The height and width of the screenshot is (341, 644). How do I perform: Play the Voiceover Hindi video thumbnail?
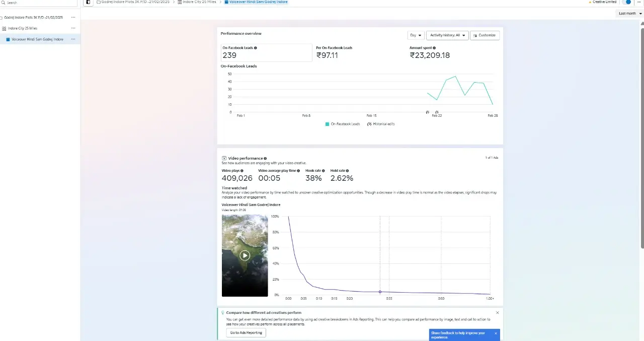tap(245, 255)
